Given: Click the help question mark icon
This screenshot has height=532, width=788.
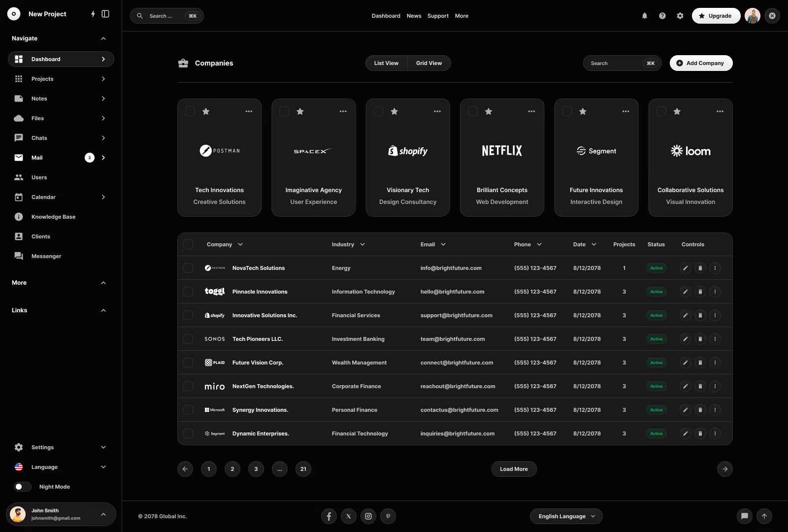Looking at the screenshot, I should click(662, 16).
